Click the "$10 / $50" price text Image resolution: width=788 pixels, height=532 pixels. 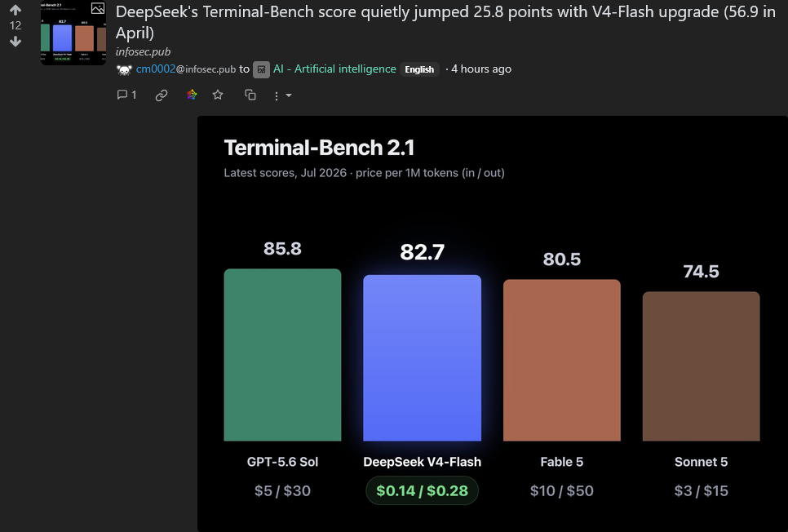pos(562,490)
